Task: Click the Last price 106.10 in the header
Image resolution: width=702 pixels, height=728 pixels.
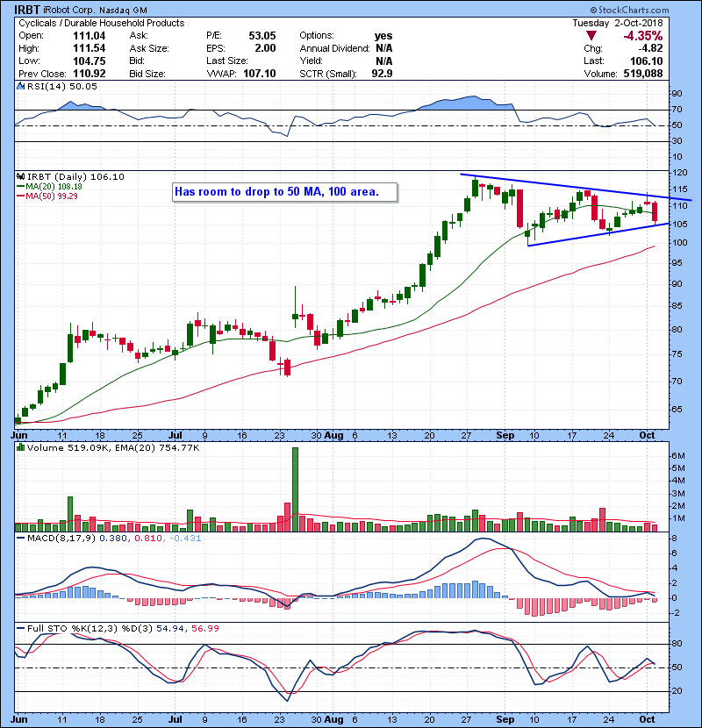Action: click(647, 61)
